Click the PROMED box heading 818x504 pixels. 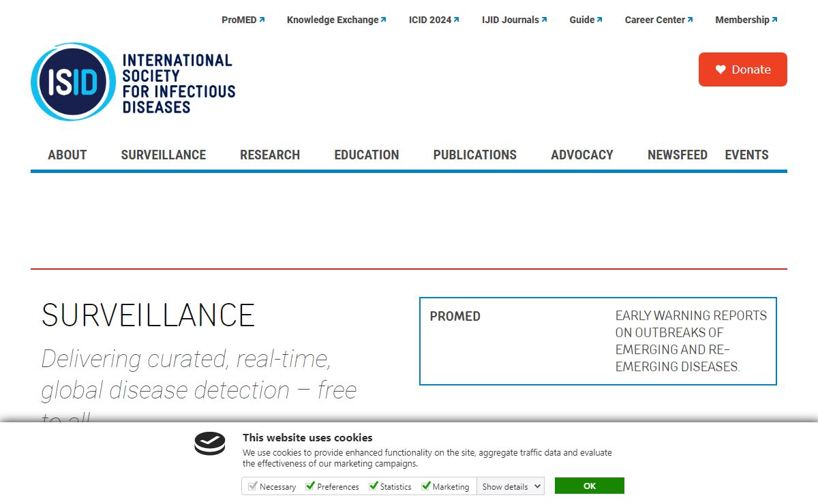tap(455, 316)
